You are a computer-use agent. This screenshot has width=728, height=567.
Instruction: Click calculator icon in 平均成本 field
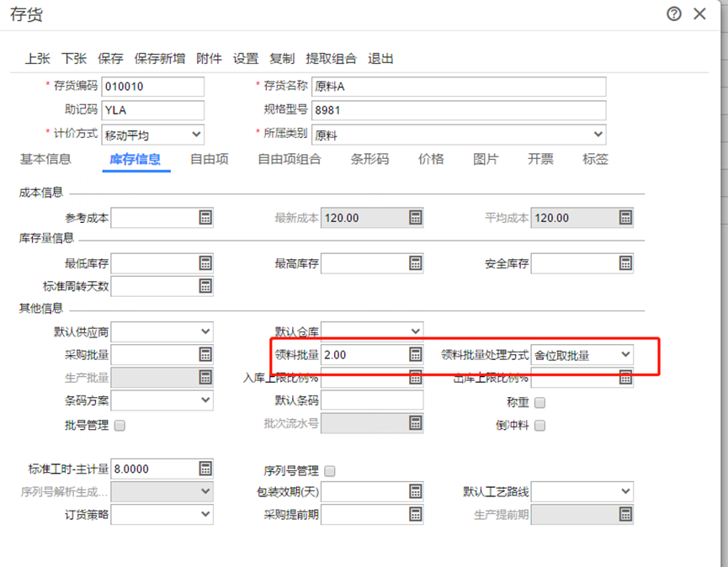[x=625, y=217]
